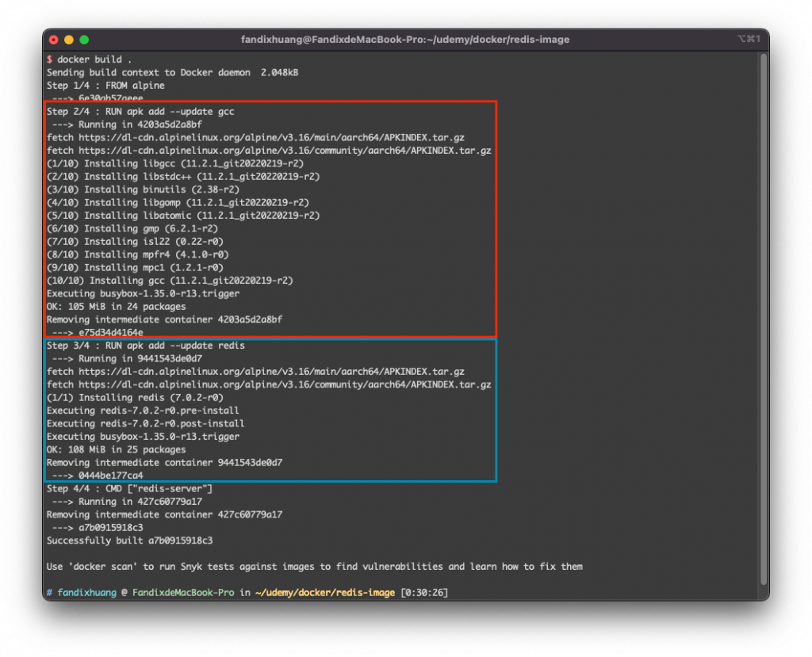Click 'Running in 9441543de0d7' line

(x=127, y=358)
